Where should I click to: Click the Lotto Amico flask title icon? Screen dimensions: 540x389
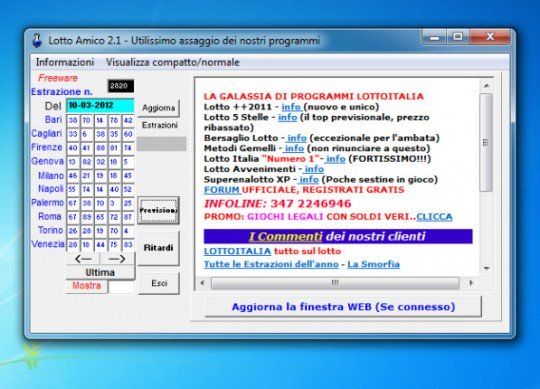37,40
